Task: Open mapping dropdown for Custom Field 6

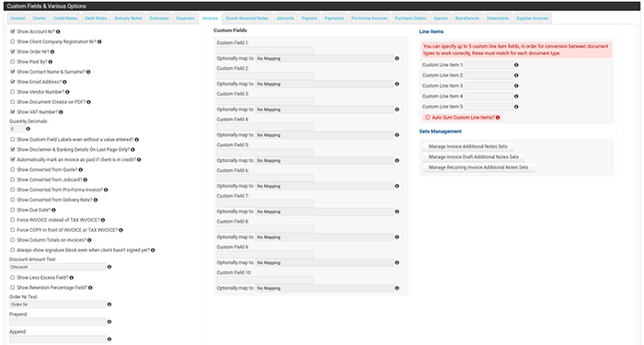Action: pos(325,186)
